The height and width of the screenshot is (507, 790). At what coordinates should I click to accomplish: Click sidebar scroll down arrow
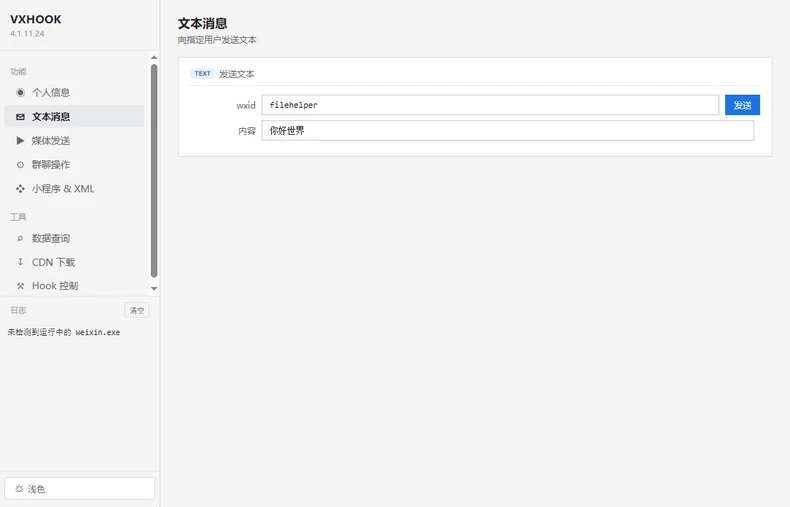pos(154,289)
